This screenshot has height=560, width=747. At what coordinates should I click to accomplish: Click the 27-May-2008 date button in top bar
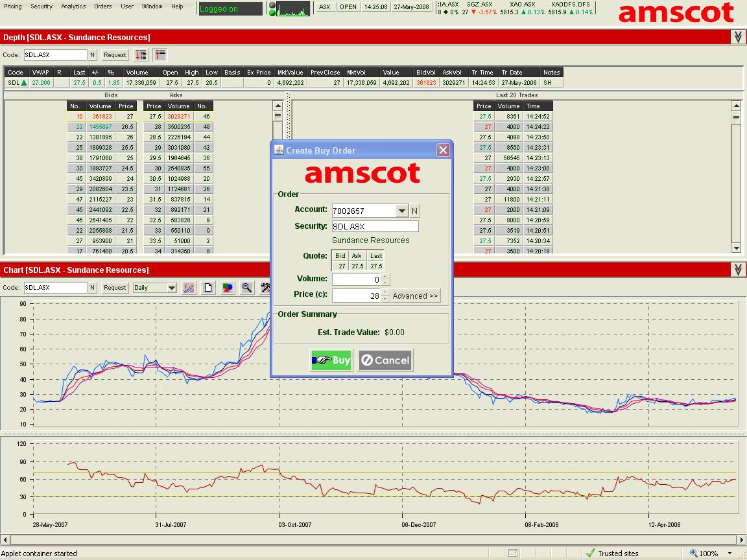coord(412,7)
